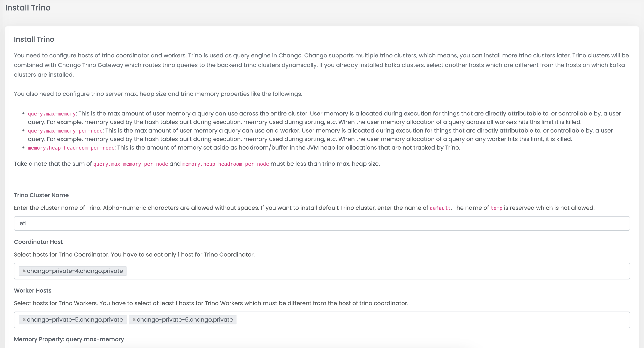Click the query.max-memory bullet code term
644x348 pixels.
point(52,114)
